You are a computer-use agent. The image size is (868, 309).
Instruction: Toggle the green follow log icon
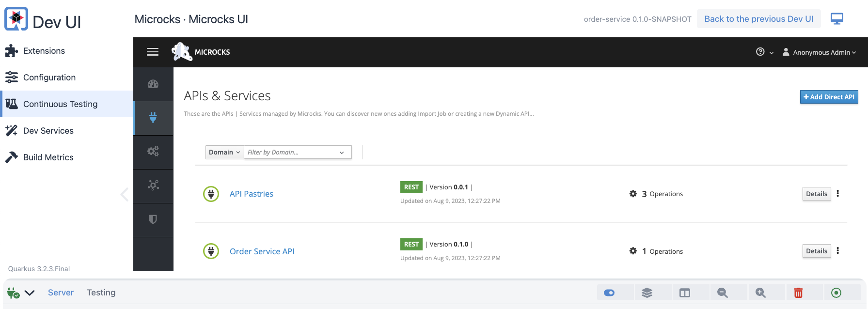click(836, 293)
